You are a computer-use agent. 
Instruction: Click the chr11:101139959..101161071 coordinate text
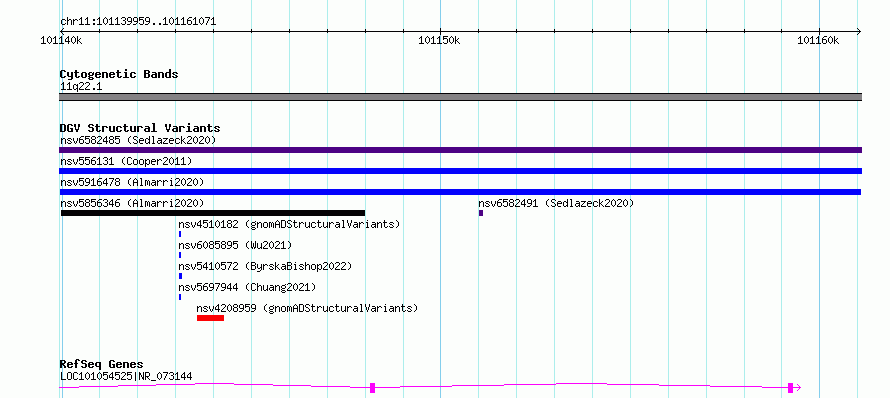coord(138,22)
